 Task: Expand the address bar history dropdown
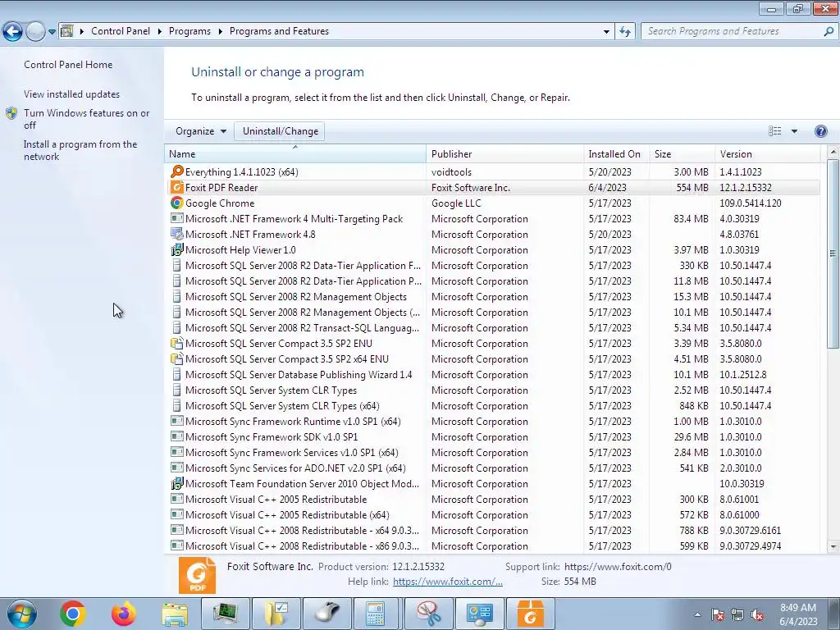point(606,32)
